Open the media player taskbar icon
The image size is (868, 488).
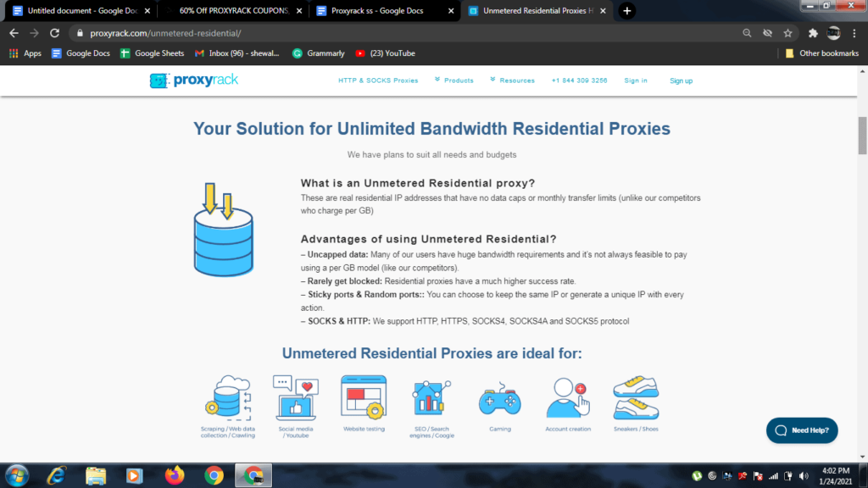click(x=134, y=475)
